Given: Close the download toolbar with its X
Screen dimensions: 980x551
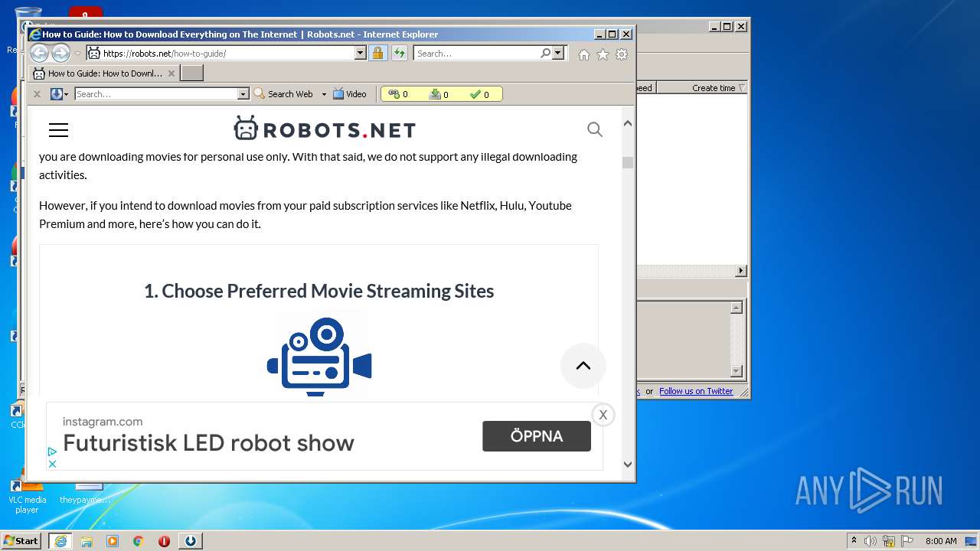Looking at the screenshot, I should pyautogui.click(x=37, y=94).
